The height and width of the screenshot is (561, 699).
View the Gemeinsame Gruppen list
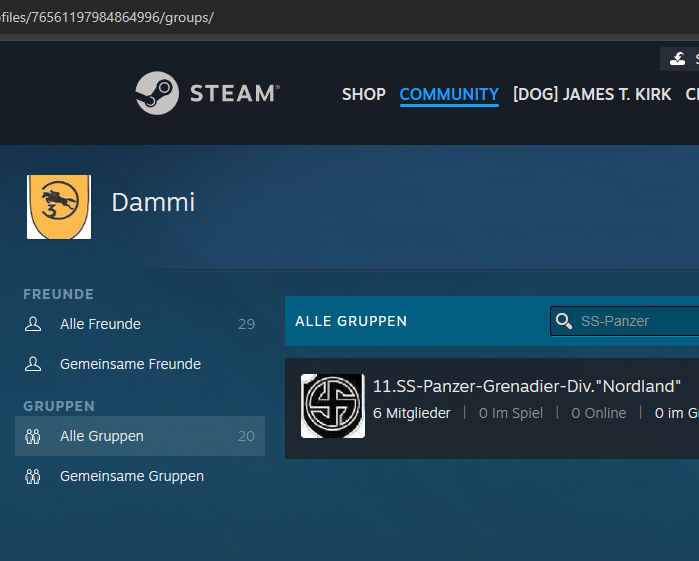point(132,476)
